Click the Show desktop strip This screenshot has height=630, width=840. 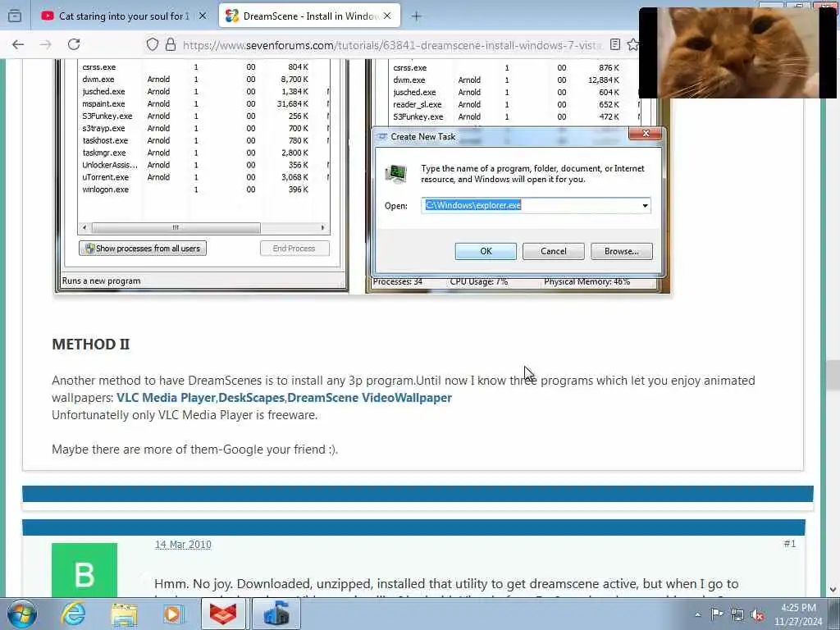tap(835, 614)
